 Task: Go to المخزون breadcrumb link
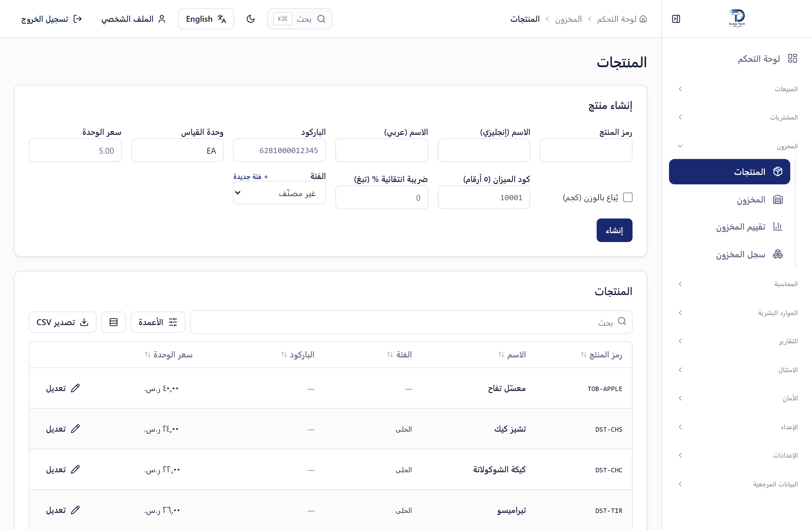(x=568, y=19)
